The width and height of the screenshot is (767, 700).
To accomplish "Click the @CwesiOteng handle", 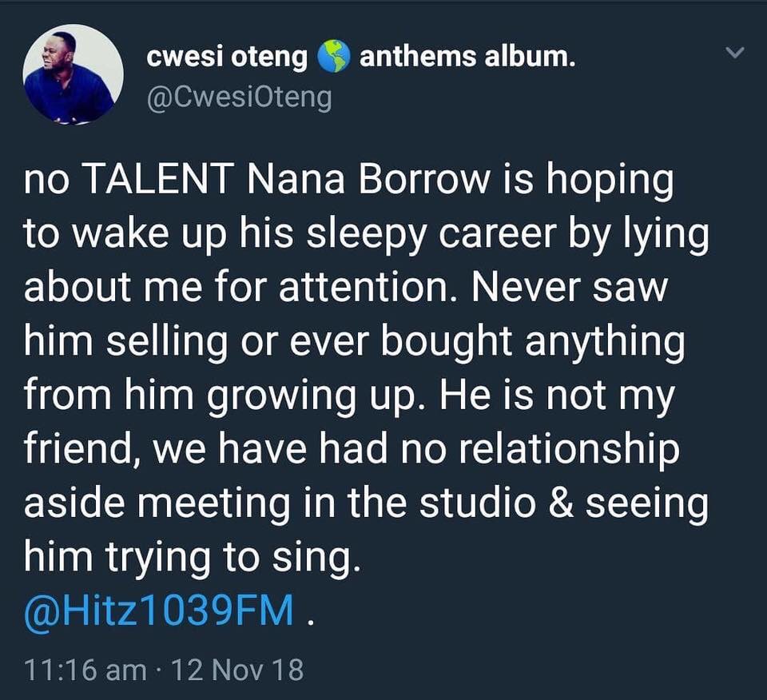I will tap(239, 99).
